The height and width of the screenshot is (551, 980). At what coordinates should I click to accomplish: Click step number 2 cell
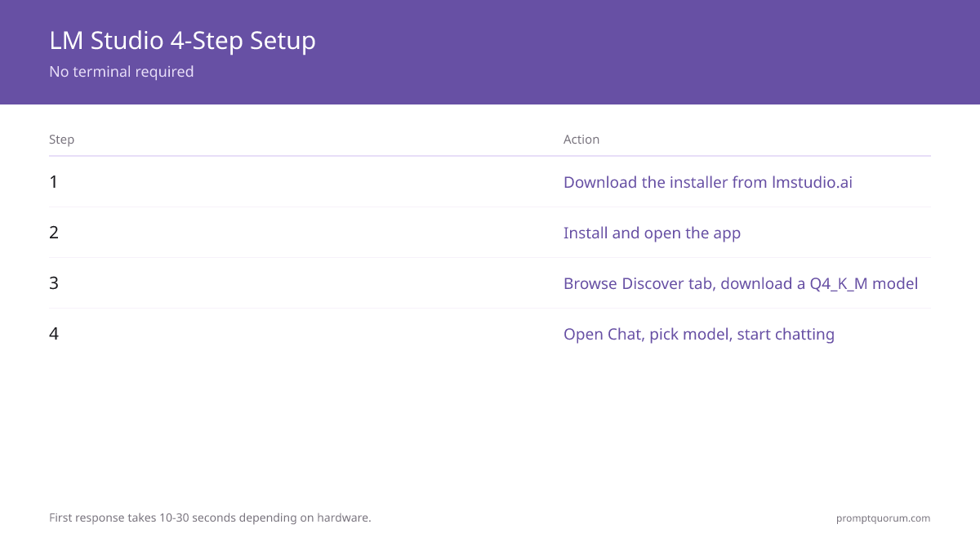tap(54, 233)
